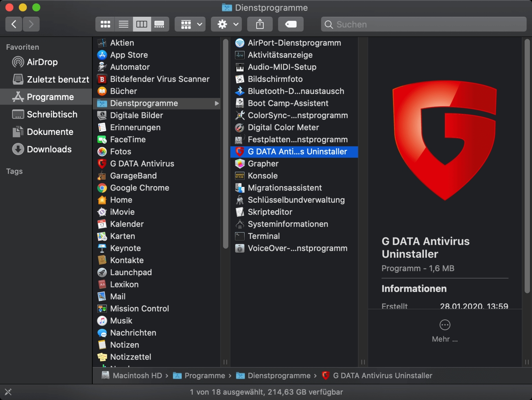Click the preview pane scrollbar
Image resolution: width=532 pixels, height=400 pixels.
tap(527, 166)
